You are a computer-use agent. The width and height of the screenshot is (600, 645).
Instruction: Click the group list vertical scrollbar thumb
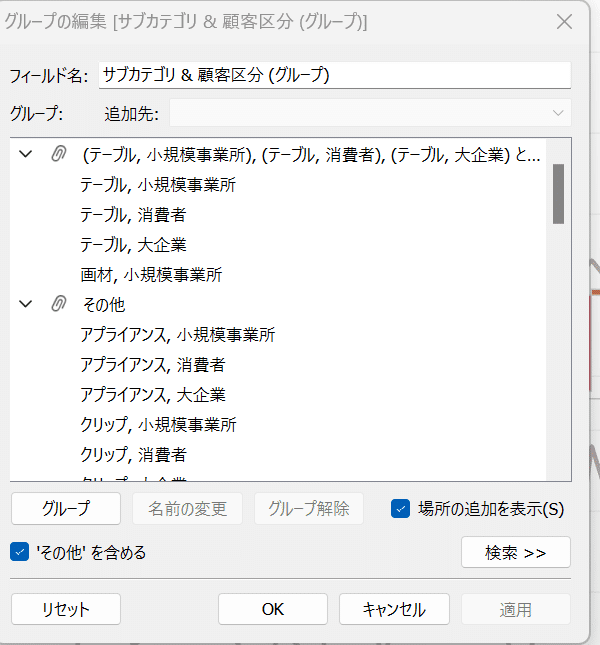pyautogui.click(x=558, y=194)
